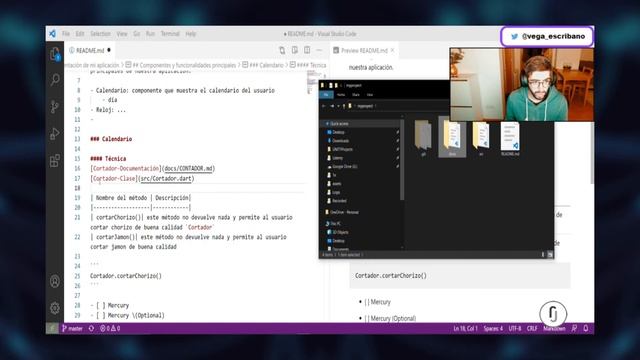Select Downloads under Quick access
The image size is (640, 360).
click(340, 141)
